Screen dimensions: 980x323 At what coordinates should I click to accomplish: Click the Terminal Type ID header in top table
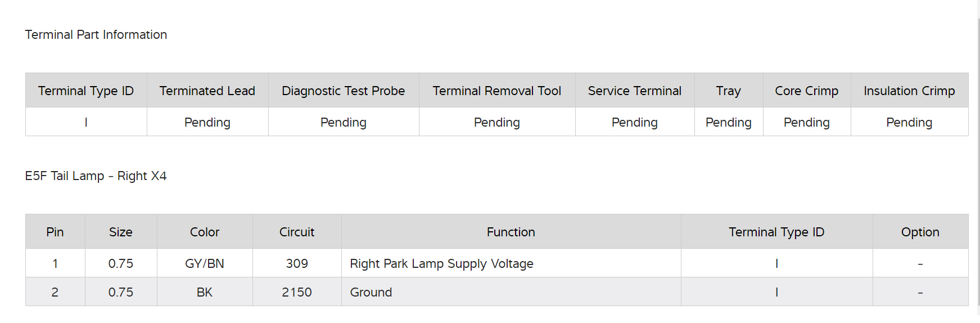(86, 91)
